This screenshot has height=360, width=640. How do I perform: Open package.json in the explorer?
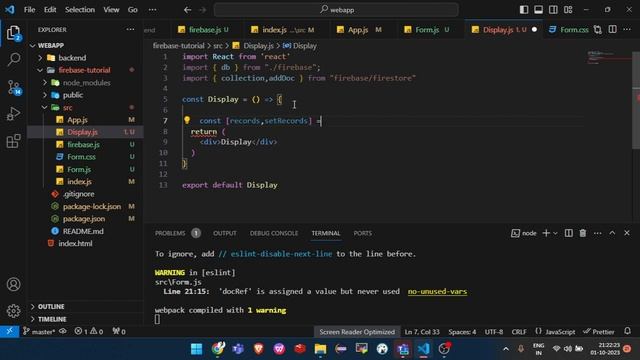[84, 219]
